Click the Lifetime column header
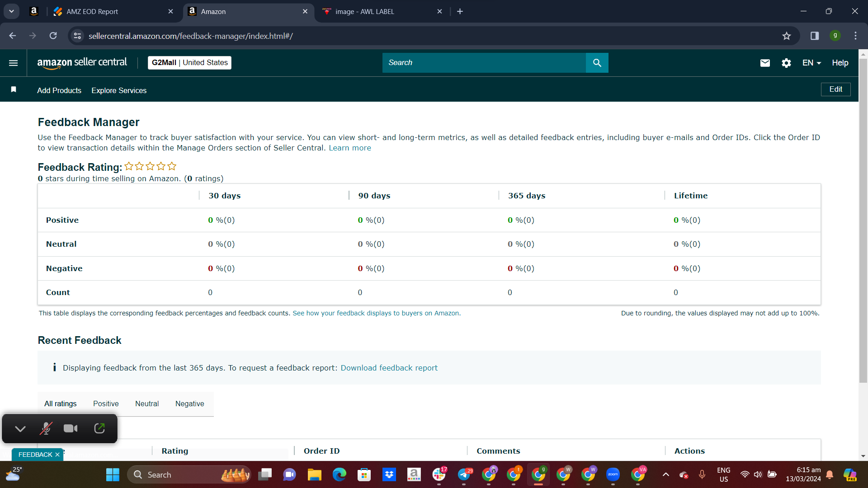Viewport: 868px width, 488px height. (691, 196)
